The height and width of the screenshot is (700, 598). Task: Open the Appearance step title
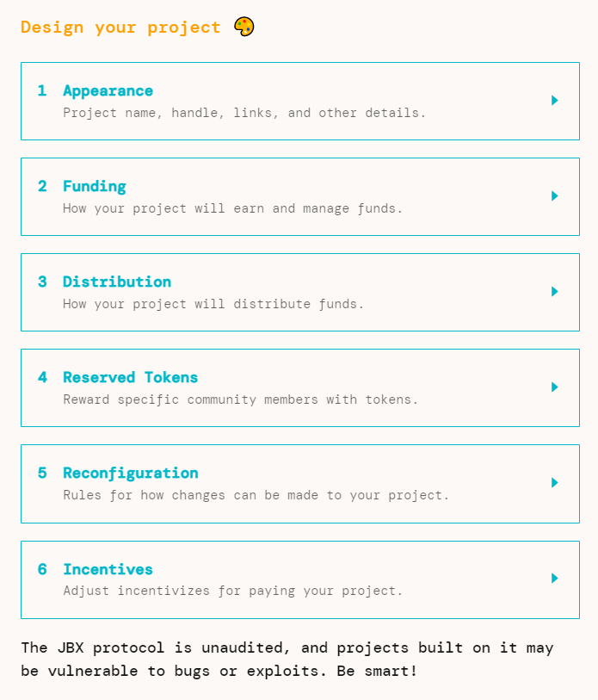108,91
